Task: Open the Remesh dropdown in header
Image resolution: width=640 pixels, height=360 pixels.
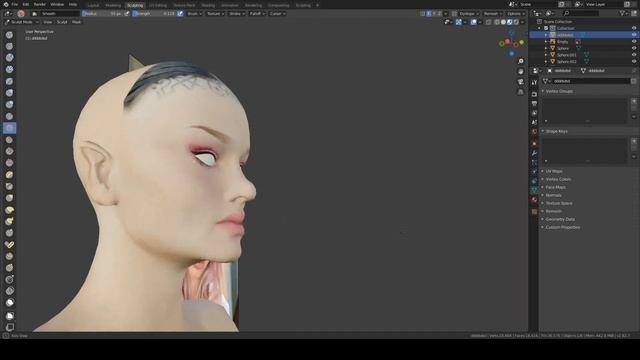Action: [493, 13]
